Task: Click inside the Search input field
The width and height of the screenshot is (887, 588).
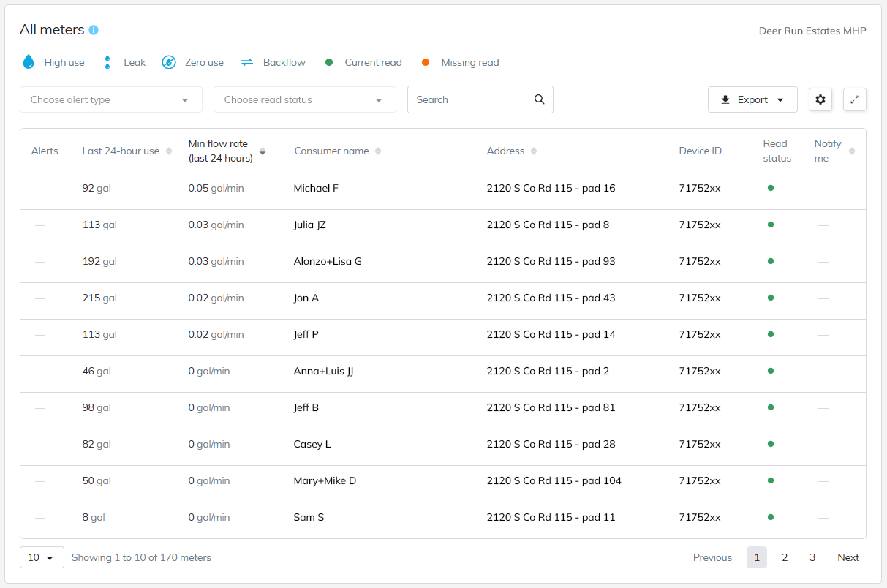Action: 468,99
